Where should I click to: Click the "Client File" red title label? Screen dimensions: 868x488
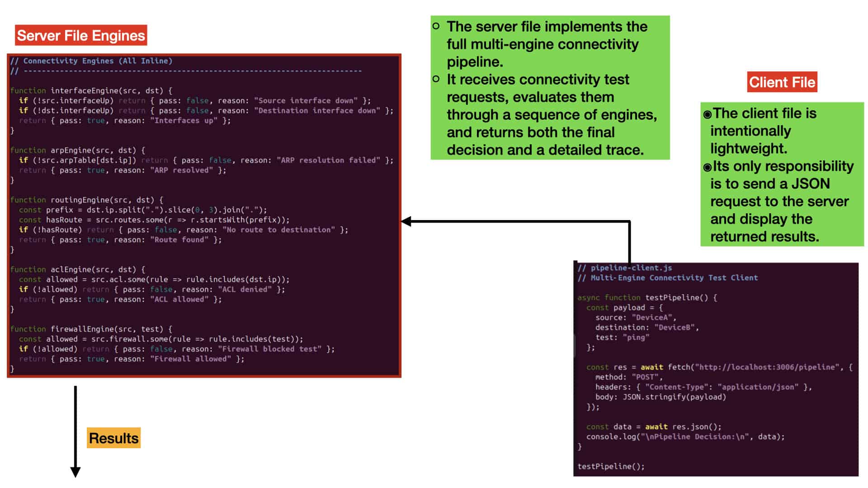[782, 82]
